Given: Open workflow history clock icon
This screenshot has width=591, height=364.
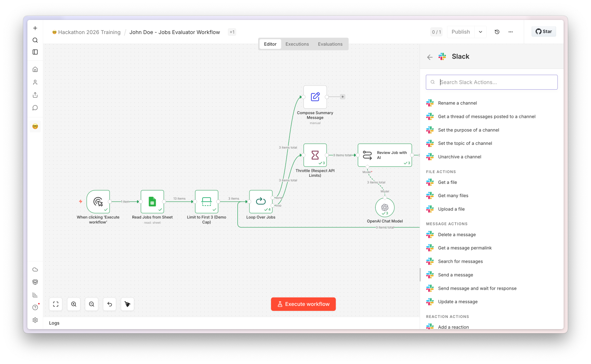Looking at the screenshot, I should click(497, 32).
